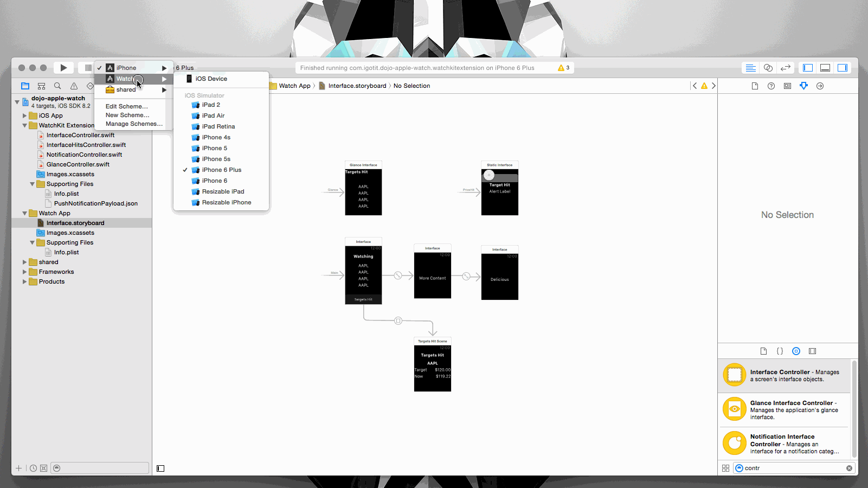Toggle the Debug area visibility
The height and width of the screenshot is (488, 868).
coord(825,68)
